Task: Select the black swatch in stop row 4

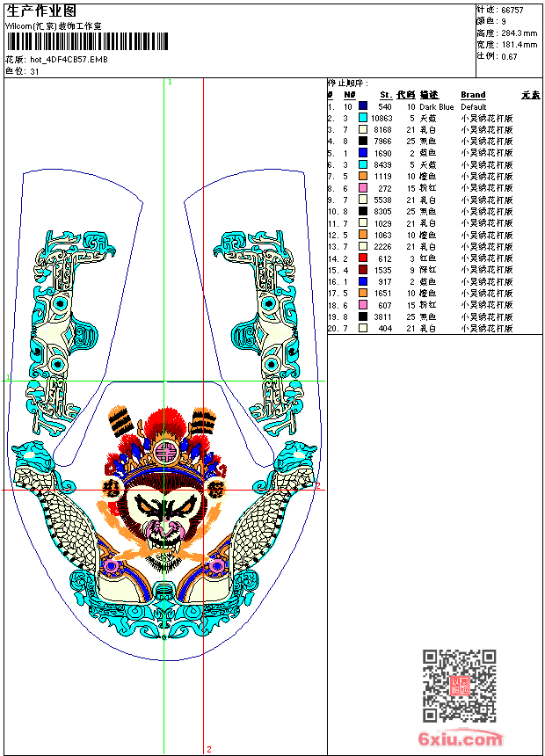Action: tap(363, 141)
